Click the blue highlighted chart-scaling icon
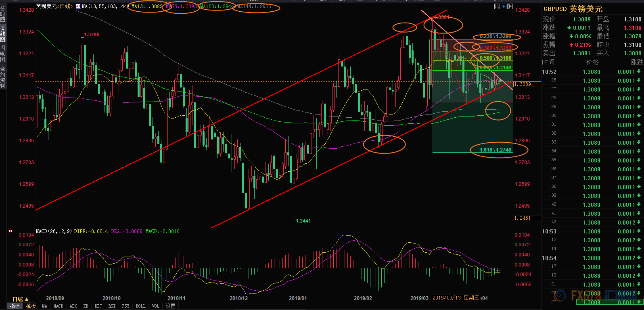644x310 pixels. pos(504,6)
